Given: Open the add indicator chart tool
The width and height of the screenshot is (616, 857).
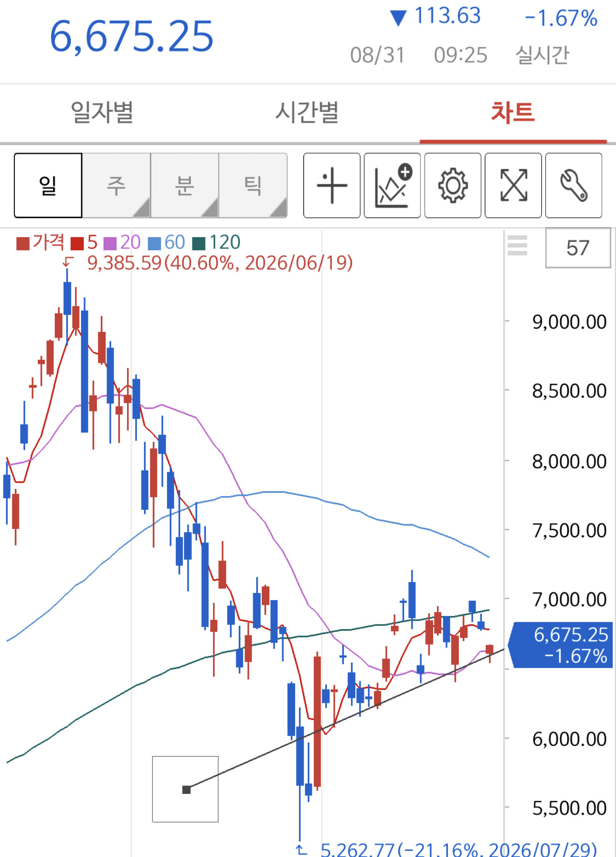Looking at the screenshot, I should pos(392,185).
